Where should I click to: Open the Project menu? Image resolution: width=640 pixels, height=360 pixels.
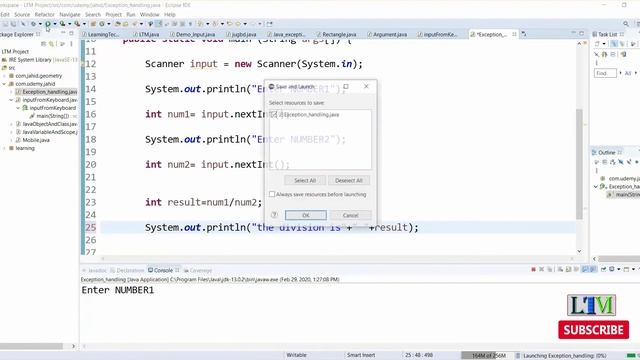pyautogui.click(x=113, y=14)
